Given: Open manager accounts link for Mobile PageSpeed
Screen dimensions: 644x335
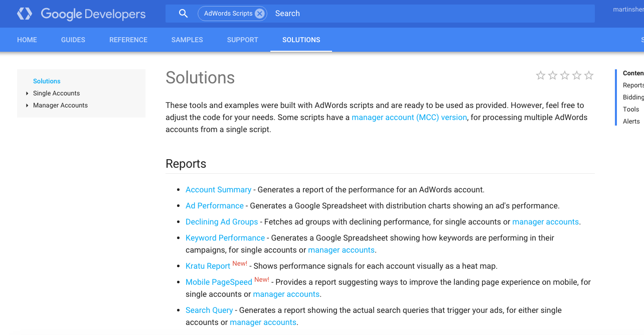Looking at the screenshot, I should tap(286, 294).
